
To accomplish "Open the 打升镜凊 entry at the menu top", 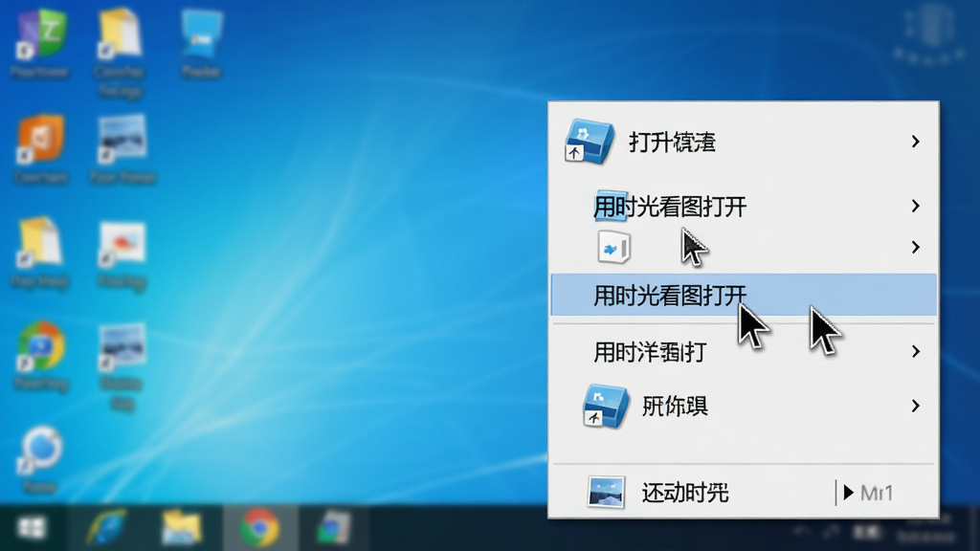I will pos(743,142).
